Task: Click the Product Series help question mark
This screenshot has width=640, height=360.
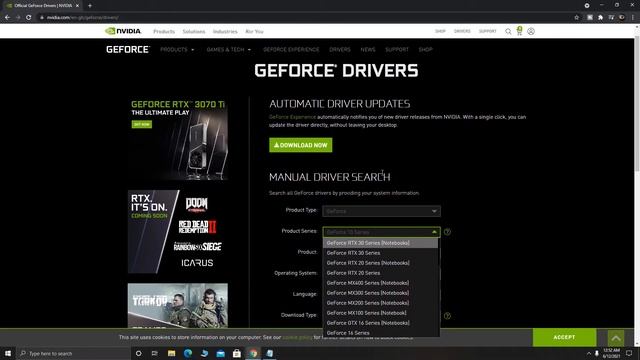Action: coord(447,232)
